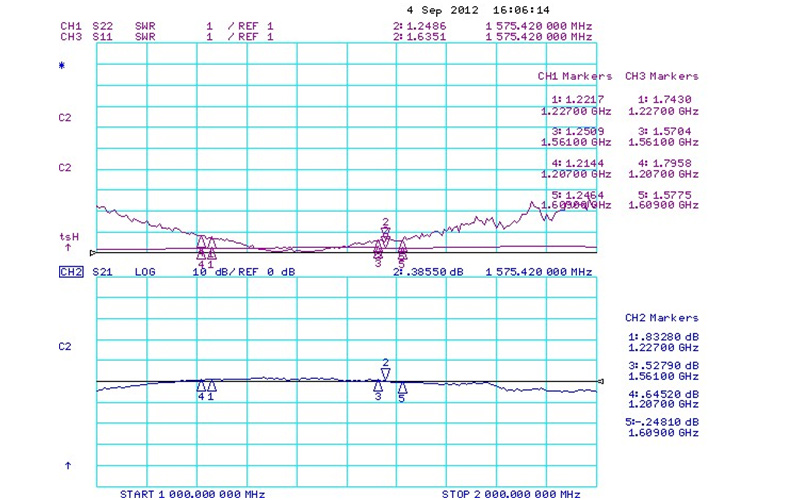Select marker 1 on the lower S21 trace
This screenshot has width=800, height=500.
[x=211, y=385]
